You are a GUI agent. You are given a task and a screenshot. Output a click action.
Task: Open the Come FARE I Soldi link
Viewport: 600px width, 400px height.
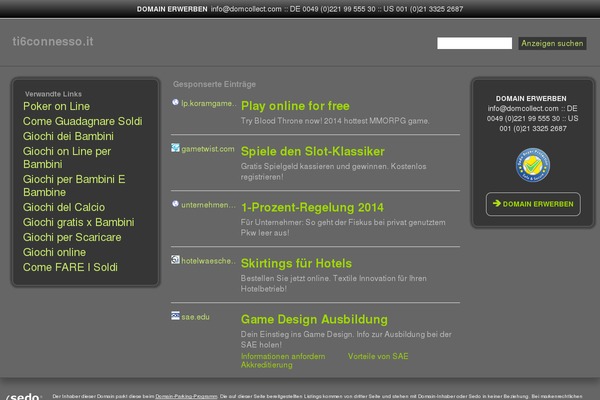[70, 267]
